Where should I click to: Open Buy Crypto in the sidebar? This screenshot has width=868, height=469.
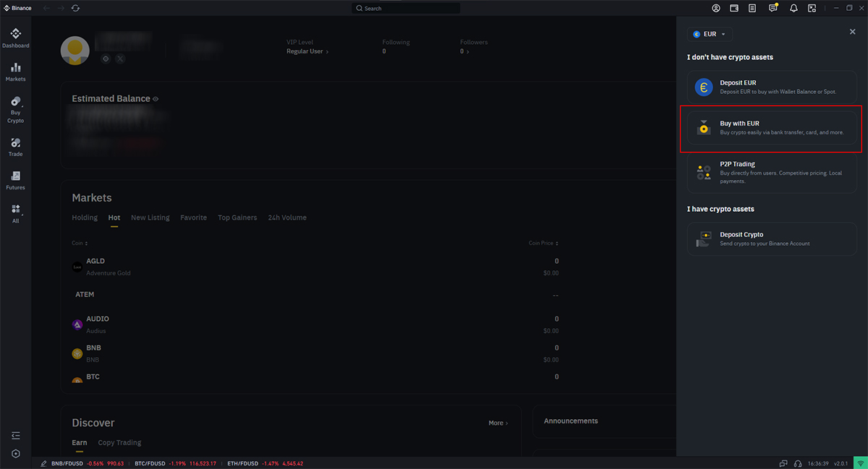coord(15,110)
